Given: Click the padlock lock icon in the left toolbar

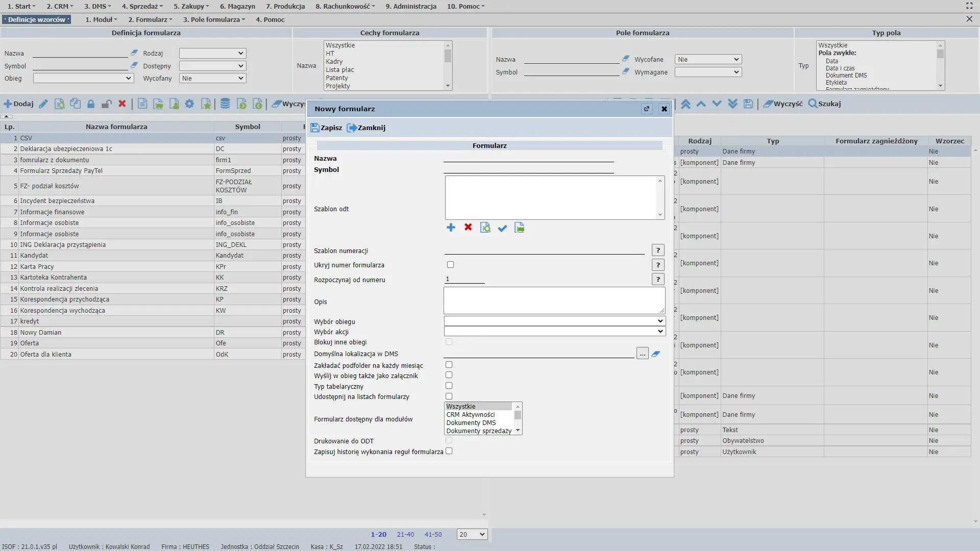Looking at the screenshot, I should coord(91,104).
